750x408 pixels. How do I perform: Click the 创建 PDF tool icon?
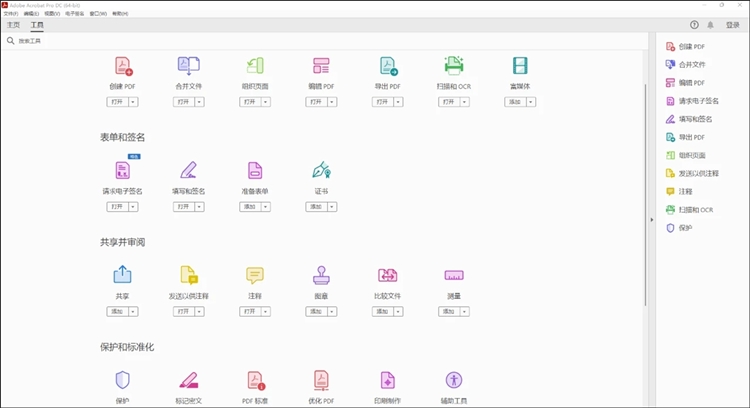tap(123, 67)
